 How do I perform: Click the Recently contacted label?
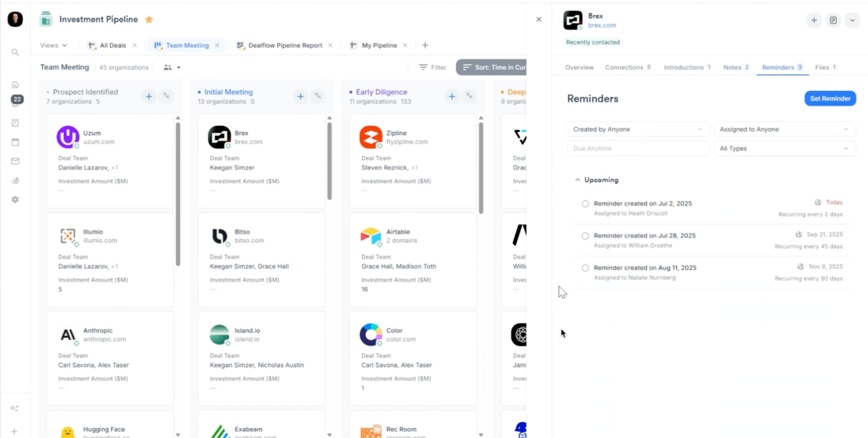point(592,42)
